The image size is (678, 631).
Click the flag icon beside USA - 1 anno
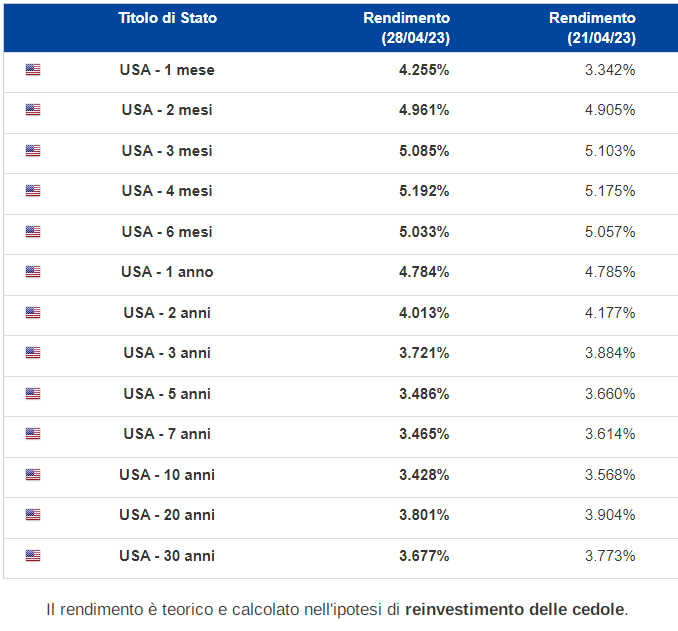click(x=33, y=272)
